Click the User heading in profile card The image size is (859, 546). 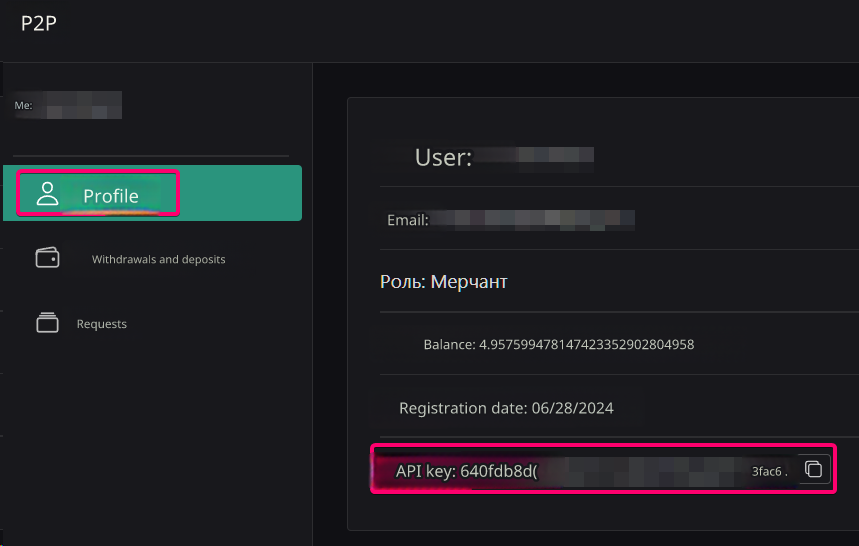tap(442, 158)
